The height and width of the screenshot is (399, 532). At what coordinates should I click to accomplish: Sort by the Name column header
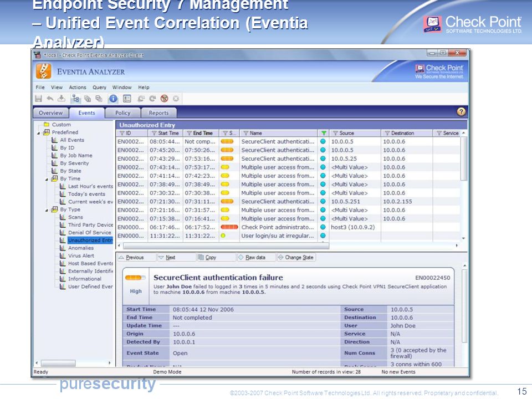pyautogui.click(x=278, y=134)
